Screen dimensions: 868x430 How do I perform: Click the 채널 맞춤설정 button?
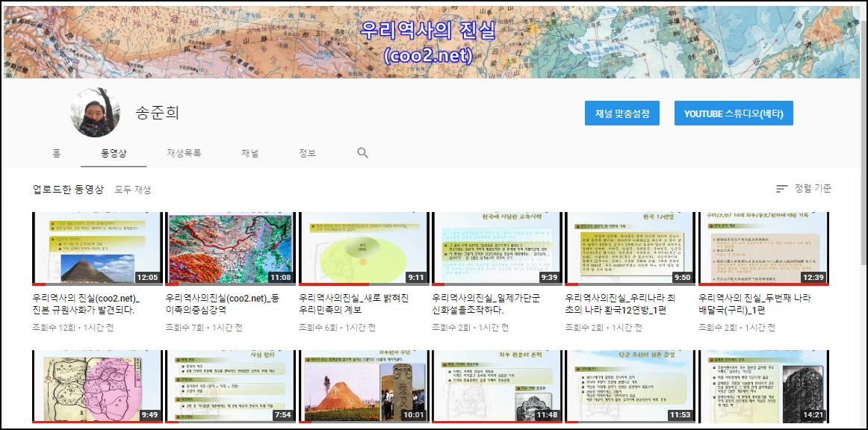(x=621, y=113)
